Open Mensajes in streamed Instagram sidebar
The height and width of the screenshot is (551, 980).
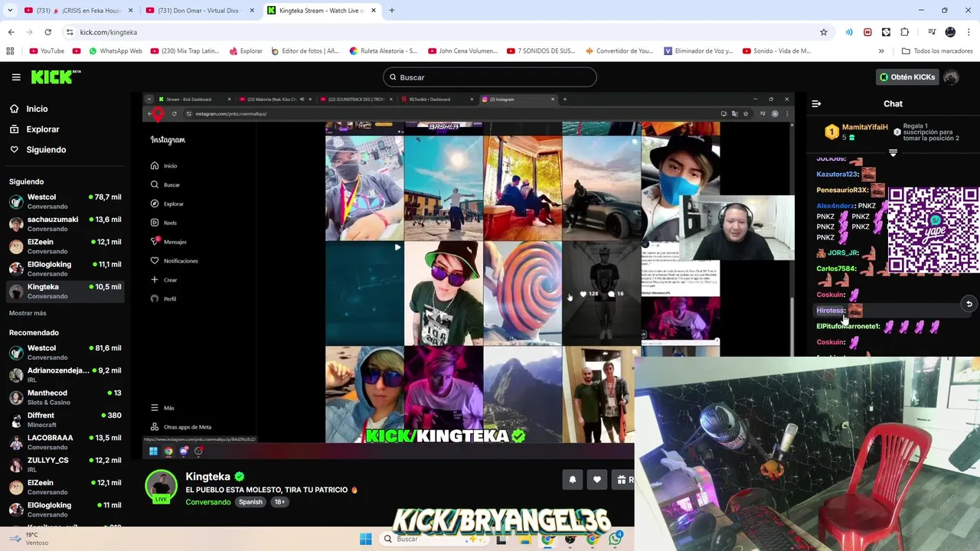tap(168, 242)
